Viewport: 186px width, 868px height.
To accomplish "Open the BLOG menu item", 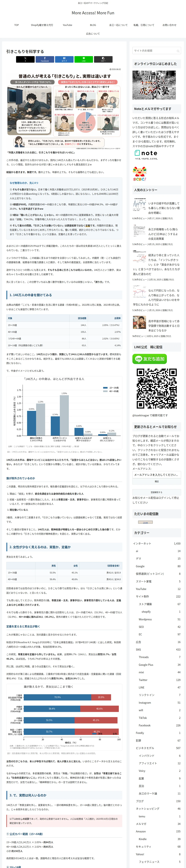I will pyautogui.click(x=93, y=25).
